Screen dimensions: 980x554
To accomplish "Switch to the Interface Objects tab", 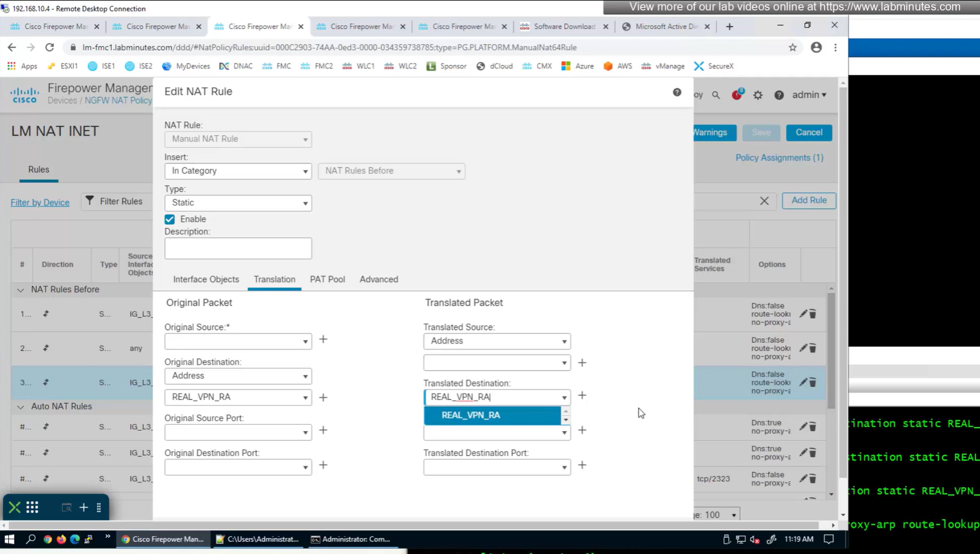I will point(206,280).
